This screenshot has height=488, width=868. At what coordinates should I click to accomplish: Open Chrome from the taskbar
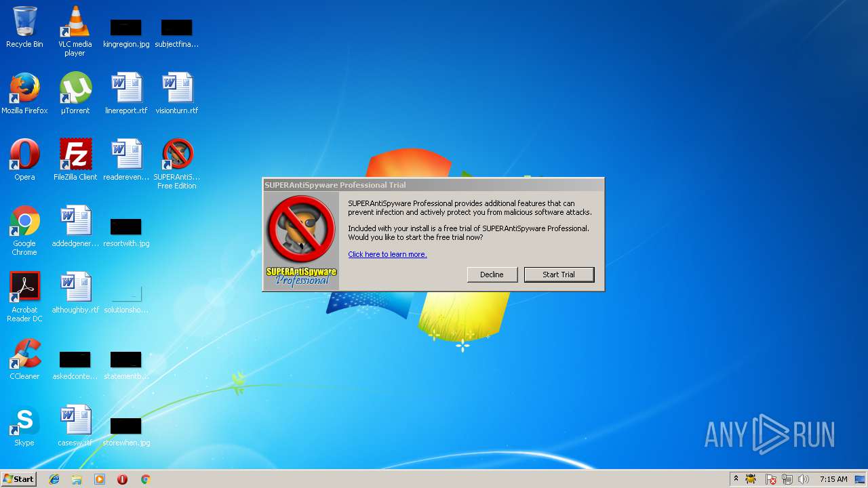(145, 479)
